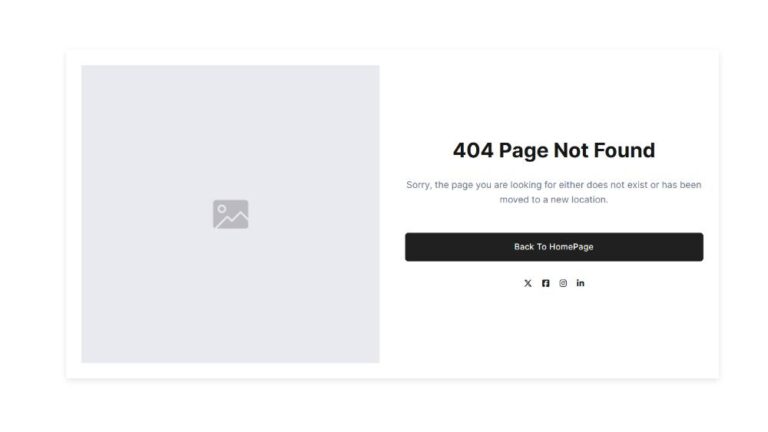Viewport: 768px width, 432px height.
Task: Follow on X using the crossed-lines icon
Action: 528,283
